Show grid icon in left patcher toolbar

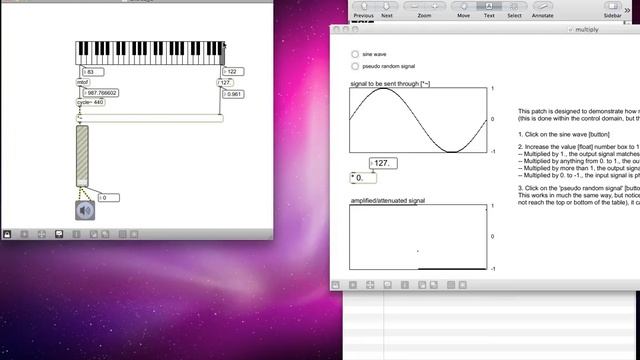pos(122,234)
